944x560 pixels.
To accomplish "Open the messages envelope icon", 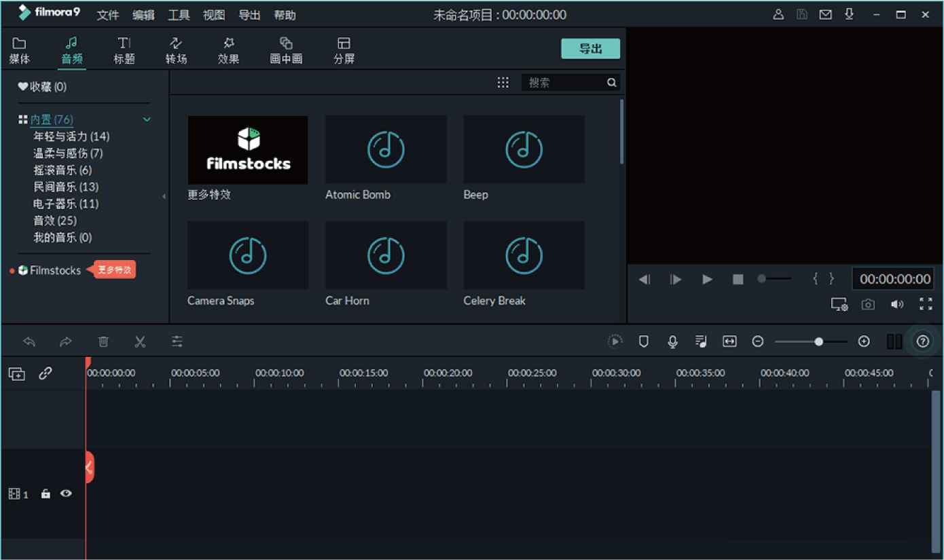I will 825,14.
